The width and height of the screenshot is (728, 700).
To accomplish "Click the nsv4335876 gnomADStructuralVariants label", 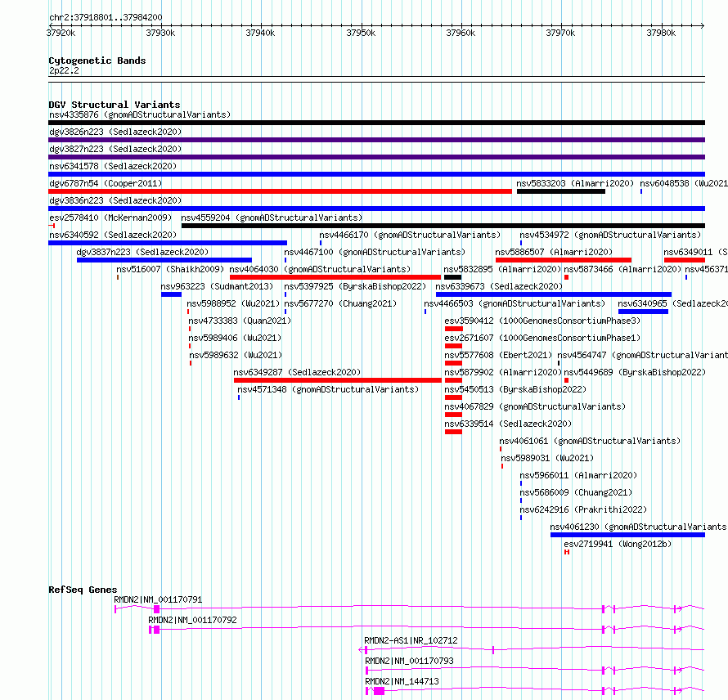I will click(140, 114).
